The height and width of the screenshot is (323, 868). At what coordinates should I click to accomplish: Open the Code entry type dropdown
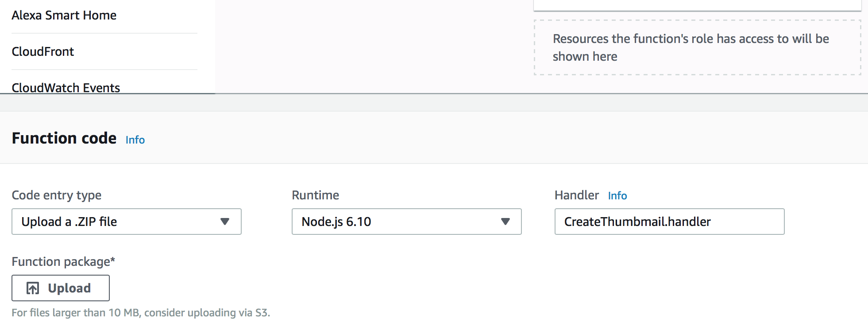(126, 222)
